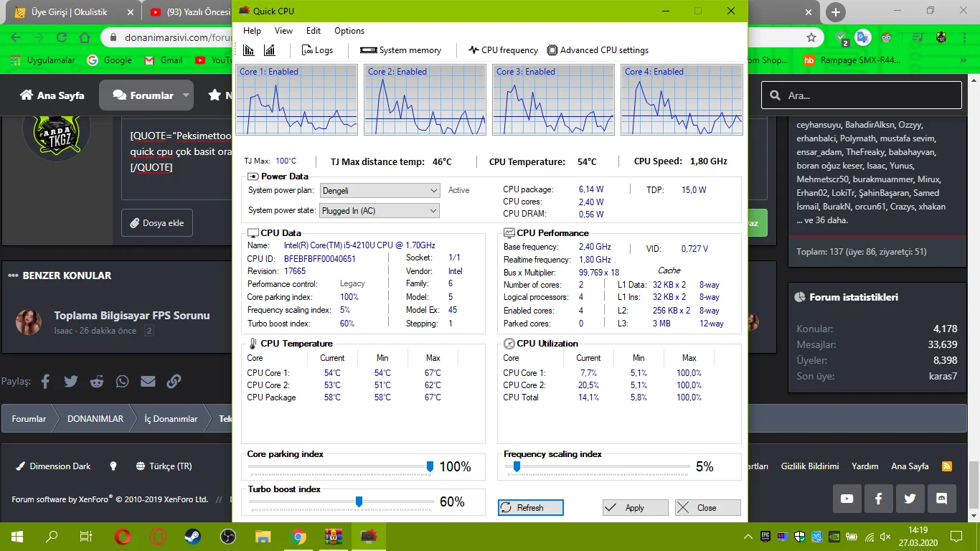The width and height of the screenshot is (980, 551).
Task: Share the thread on Reddit
Action: point(97,382)
